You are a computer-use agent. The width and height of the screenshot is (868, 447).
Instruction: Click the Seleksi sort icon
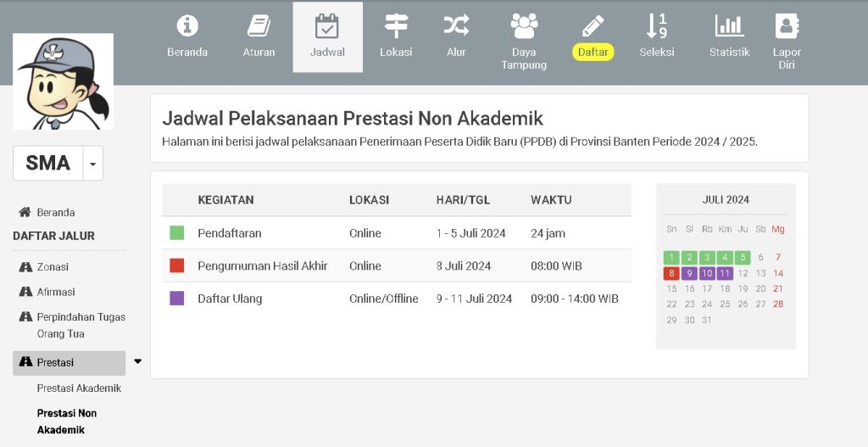[x=657, y=26]
